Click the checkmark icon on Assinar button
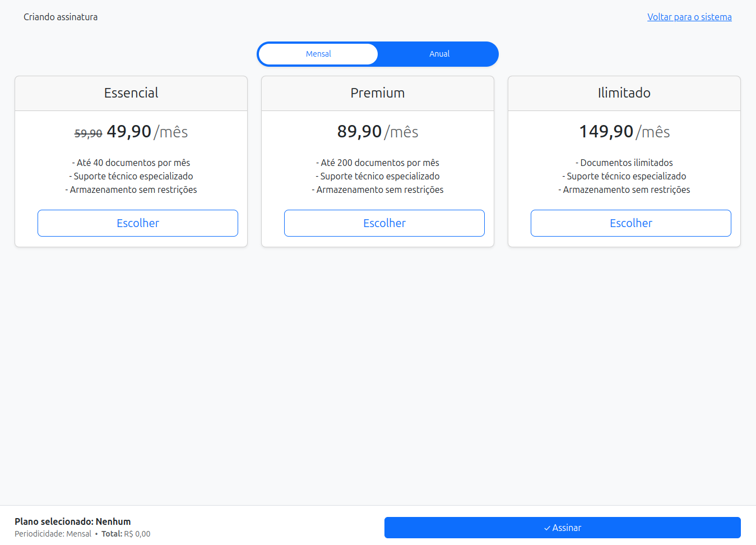 [x=547, y=528]
